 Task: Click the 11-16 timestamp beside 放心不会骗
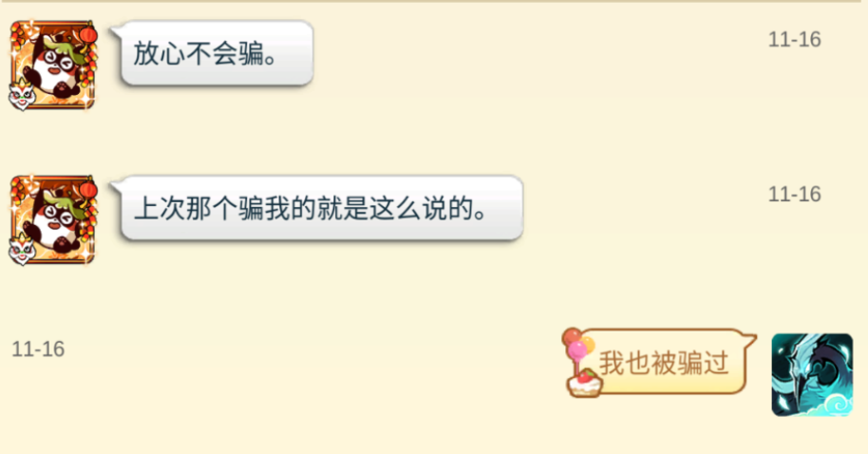pyautogui.click(x=794, y=40)
